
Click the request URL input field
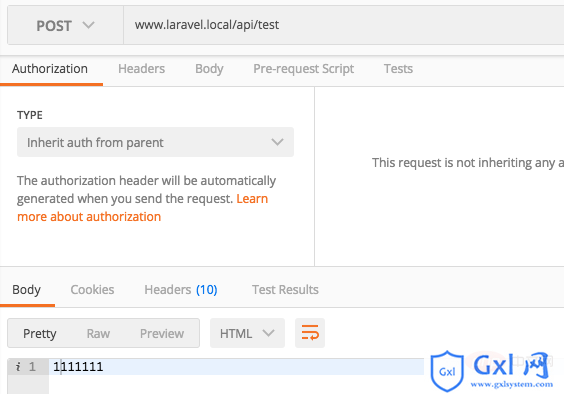pos(344,25)
